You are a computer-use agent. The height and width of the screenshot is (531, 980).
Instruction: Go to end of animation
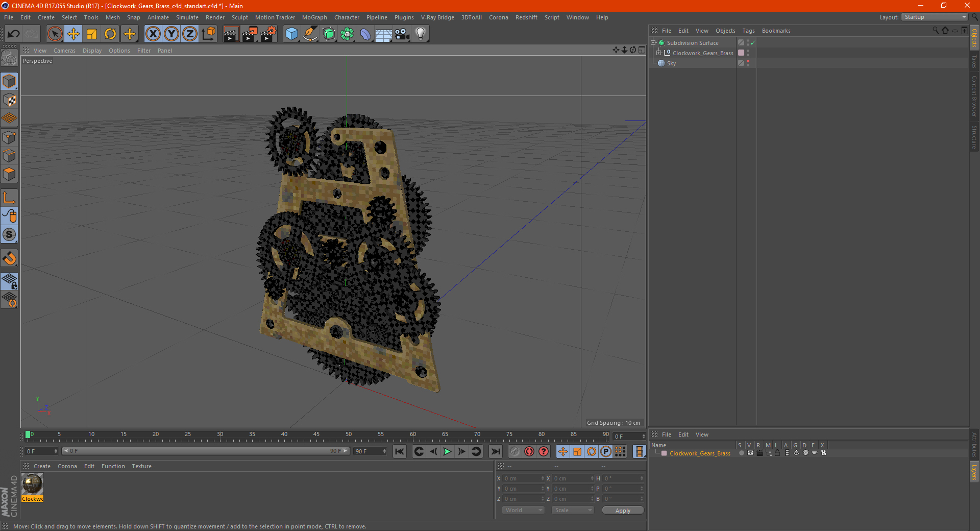(x=495, y=451)
